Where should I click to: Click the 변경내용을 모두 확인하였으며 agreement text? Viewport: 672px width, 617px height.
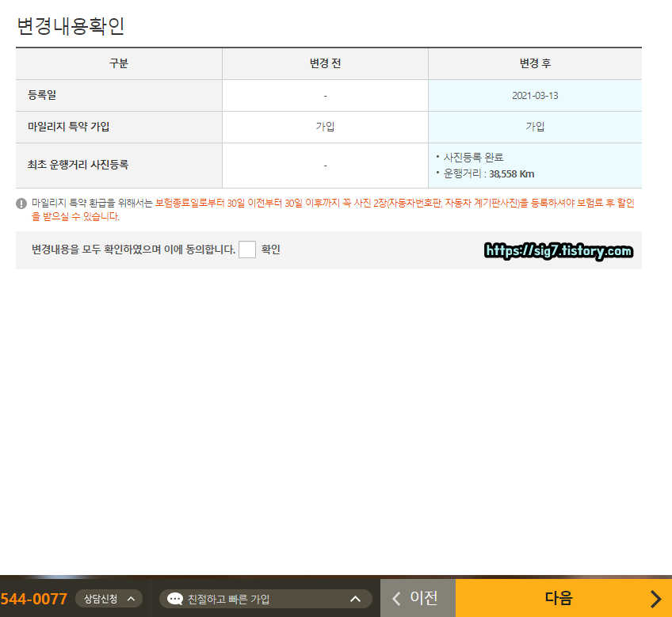(x=133, y=249)
